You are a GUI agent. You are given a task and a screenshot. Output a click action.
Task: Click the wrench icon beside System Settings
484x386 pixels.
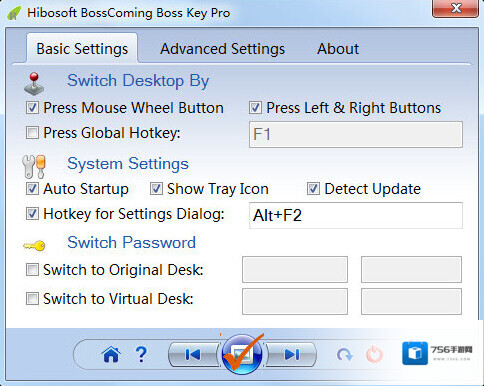tap(34, 166)
